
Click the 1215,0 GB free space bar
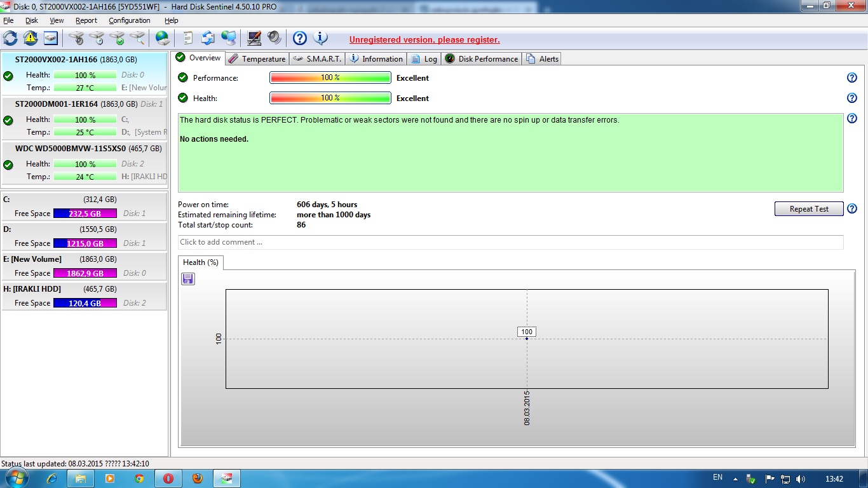(x=85, y=243)
